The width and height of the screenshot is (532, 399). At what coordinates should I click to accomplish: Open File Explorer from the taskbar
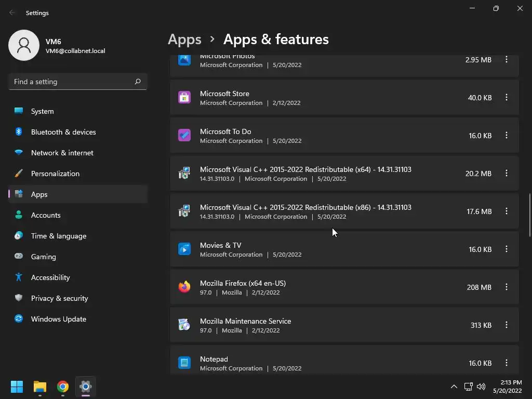point(40,387)
